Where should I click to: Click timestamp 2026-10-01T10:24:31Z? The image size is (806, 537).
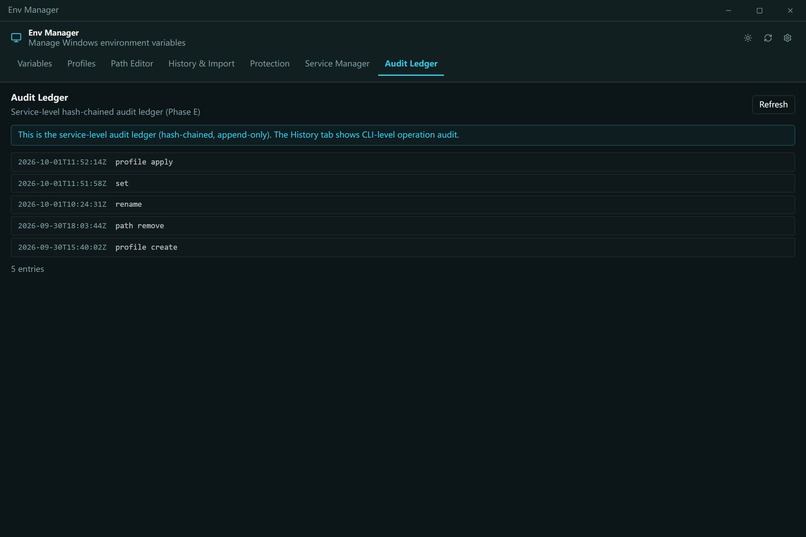(62, 205)
